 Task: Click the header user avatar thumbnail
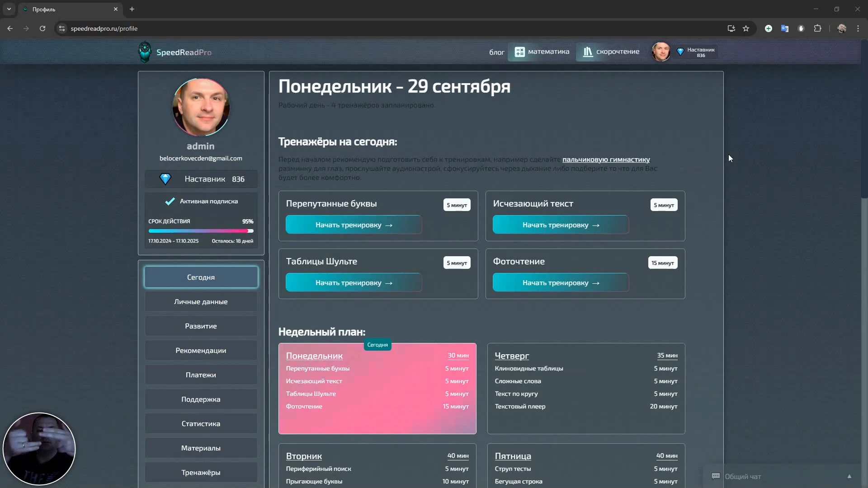pyautogui.click(x=660, y=52)
